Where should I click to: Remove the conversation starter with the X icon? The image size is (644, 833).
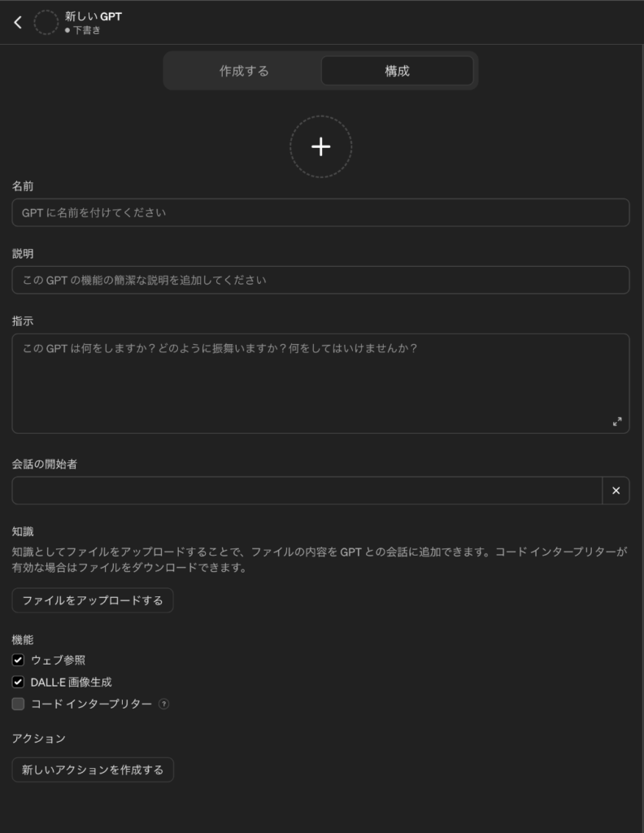click(616, 491)
